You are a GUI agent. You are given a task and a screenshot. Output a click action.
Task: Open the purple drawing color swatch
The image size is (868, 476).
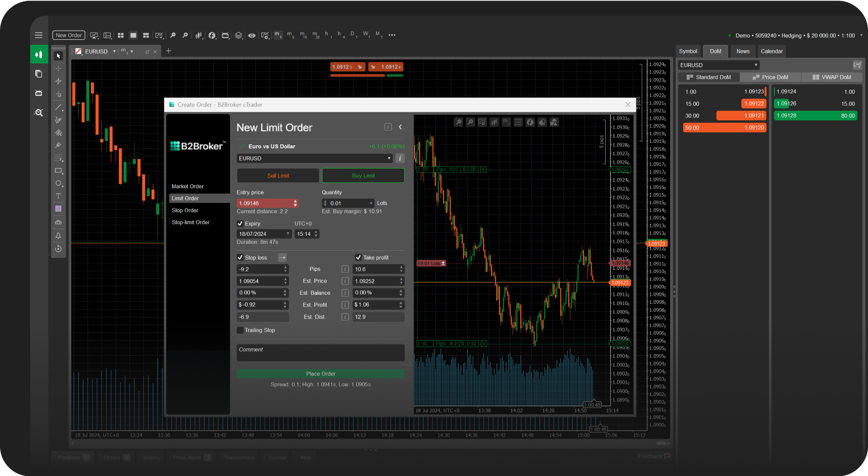(x=58, y=209)
